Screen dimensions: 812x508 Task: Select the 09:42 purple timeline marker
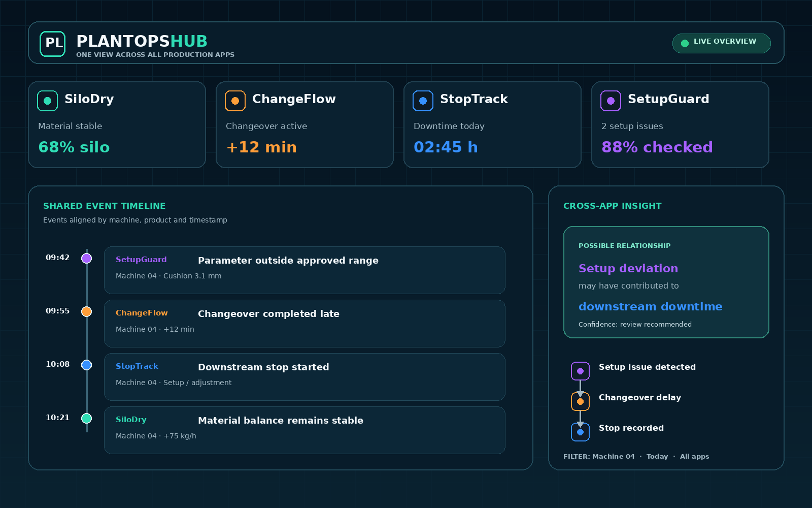click(x=87, y=258)
